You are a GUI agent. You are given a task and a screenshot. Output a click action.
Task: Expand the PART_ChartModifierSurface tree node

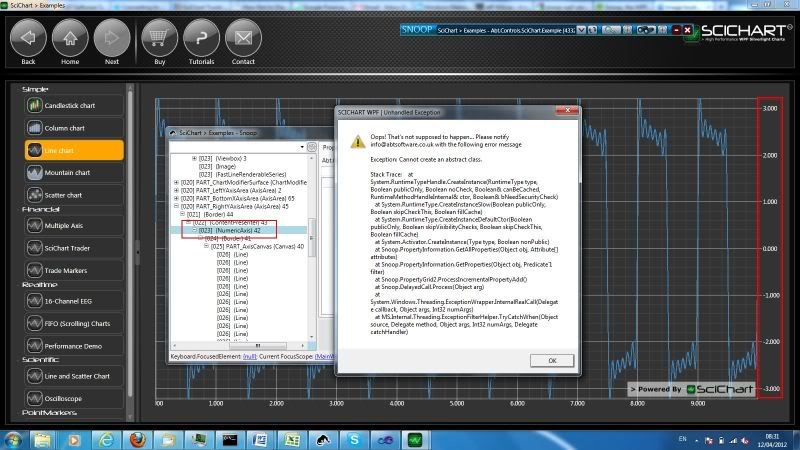[x=177, y=182]
